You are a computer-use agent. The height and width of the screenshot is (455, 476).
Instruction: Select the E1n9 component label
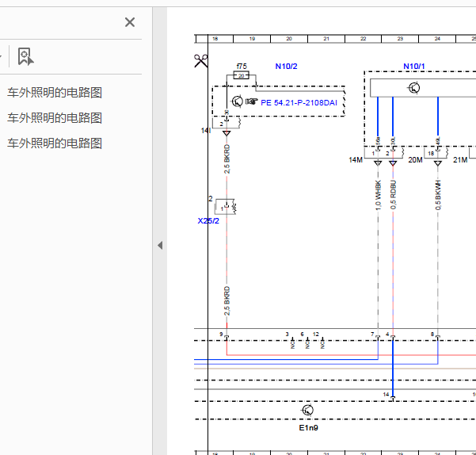click(x=308, y=428)
